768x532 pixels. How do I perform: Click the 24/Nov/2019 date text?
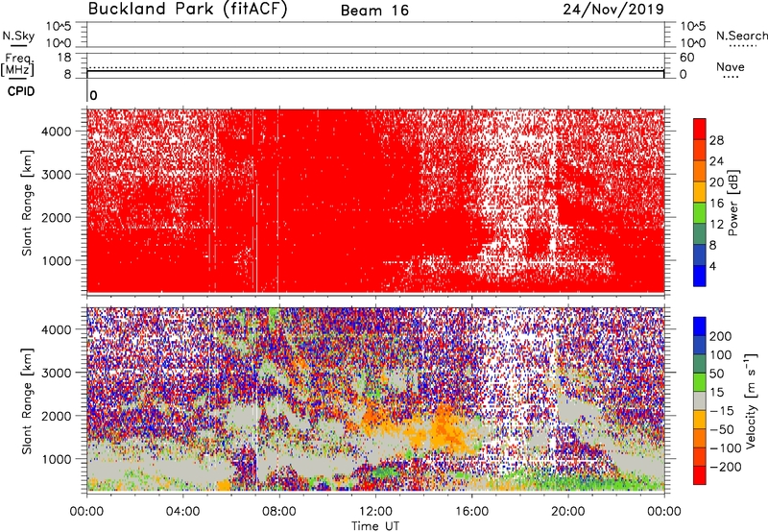click(613, 10)
